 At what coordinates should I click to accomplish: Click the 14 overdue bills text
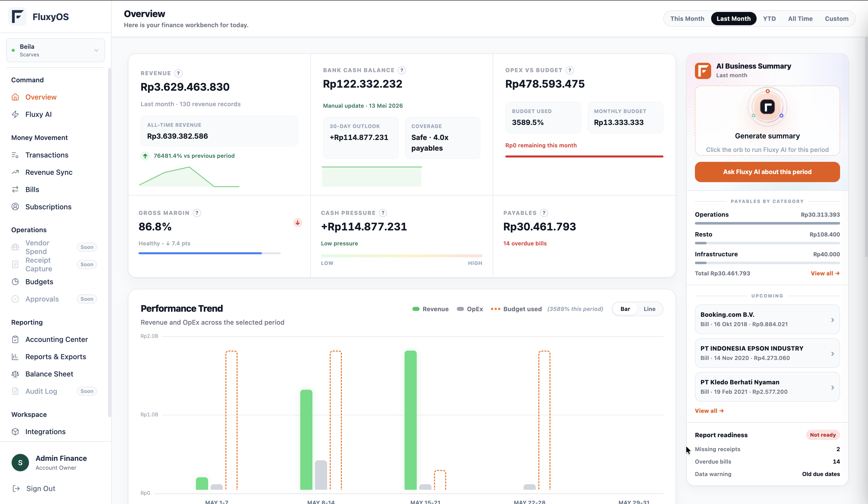click(x=525, y=243)
